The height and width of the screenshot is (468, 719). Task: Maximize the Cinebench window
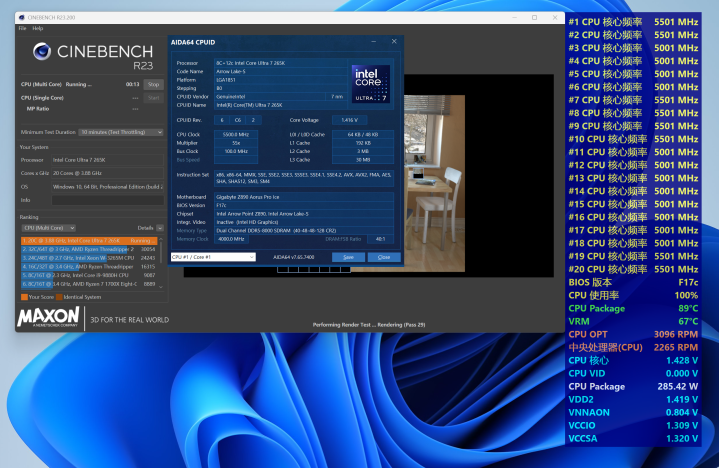(534, 17)
